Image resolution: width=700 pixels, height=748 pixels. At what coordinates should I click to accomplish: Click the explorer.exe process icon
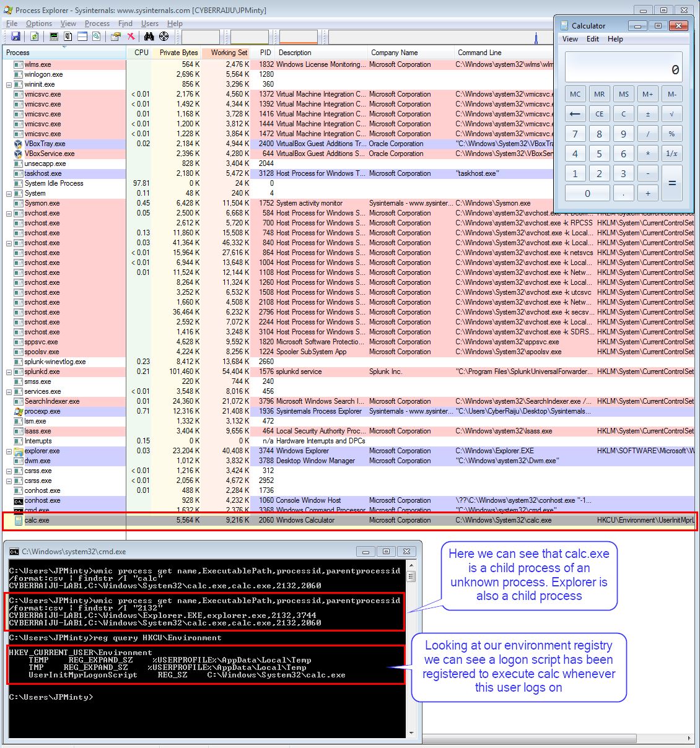coord(18,451)
